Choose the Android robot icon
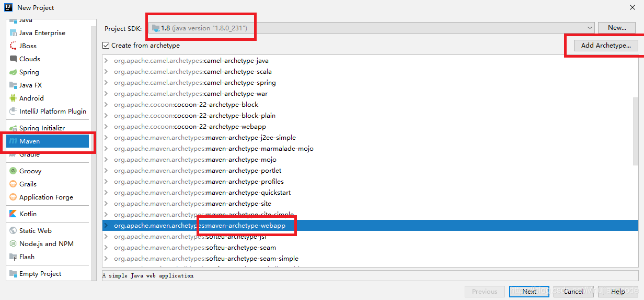This screenshot has width=644, height=300. click(13, 98)
